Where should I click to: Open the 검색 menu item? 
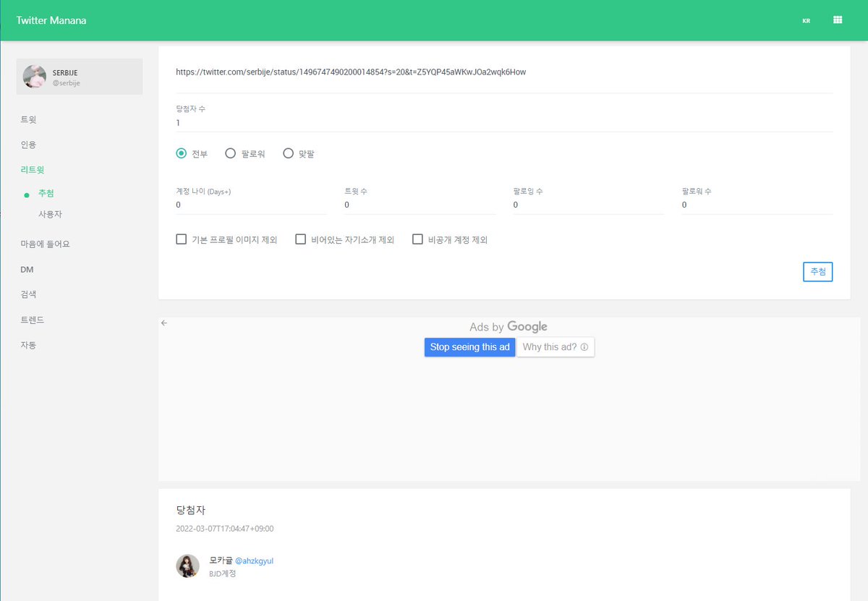coord(28,295)
